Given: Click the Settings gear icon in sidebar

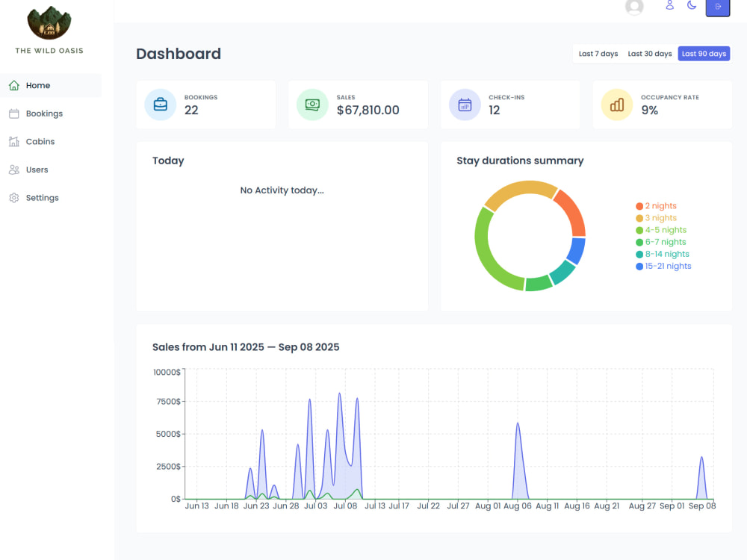Looking at the screenshot, I should pyautogui.click(x=14, y=198).
